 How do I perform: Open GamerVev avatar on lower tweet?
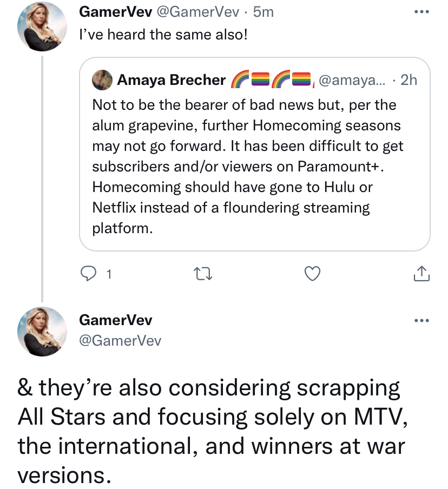(x=42, y=332)
